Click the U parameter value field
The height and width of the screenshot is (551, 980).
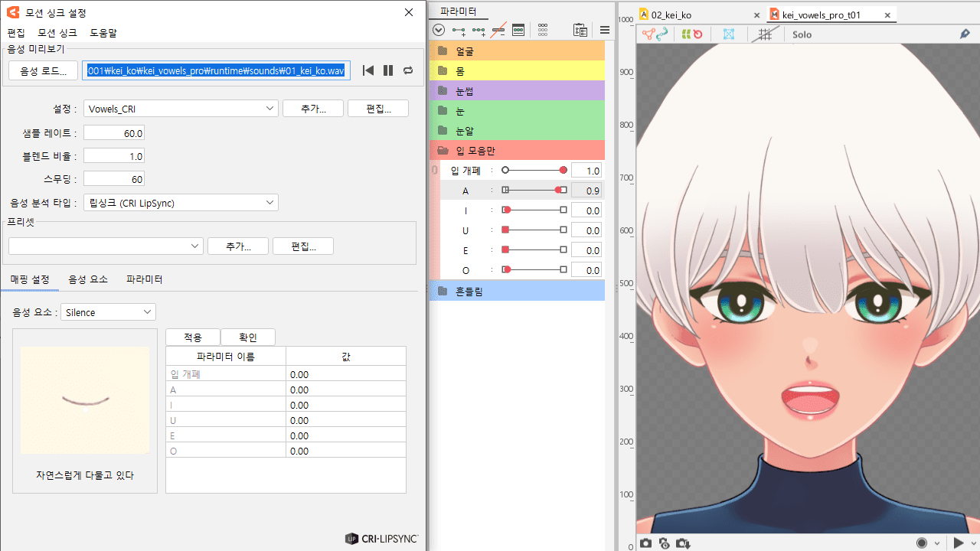[586, 230]
